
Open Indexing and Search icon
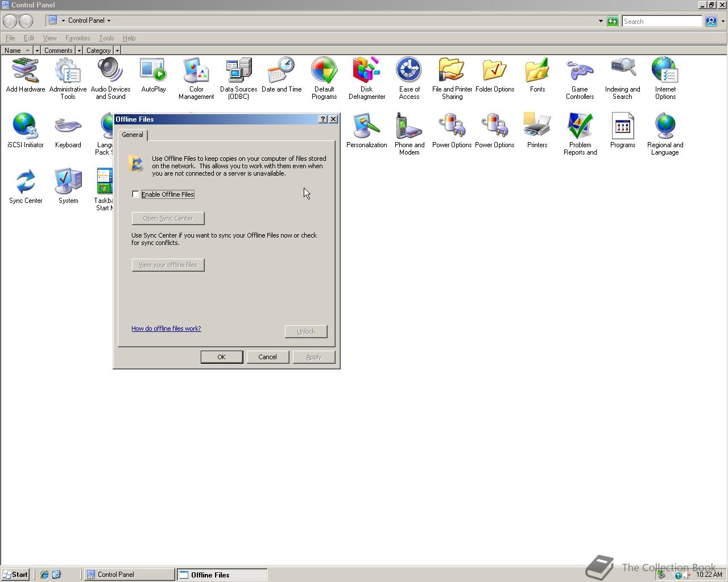click(623, 78)
